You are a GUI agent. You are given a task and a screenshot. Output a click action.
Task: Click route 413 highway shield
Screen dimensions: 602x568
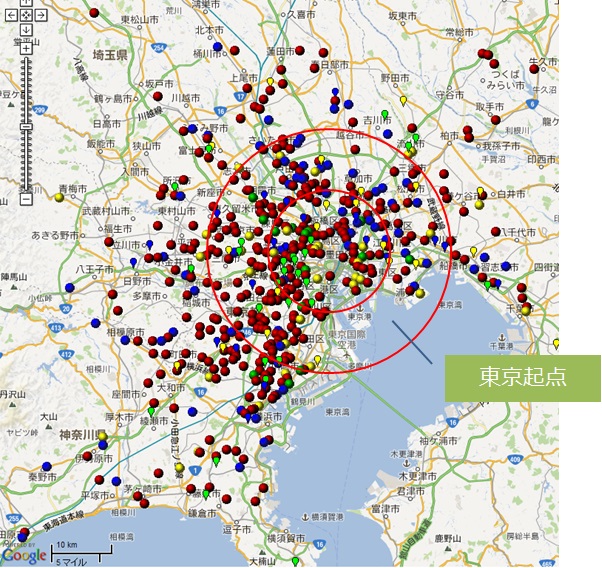click(x=56, y=328)
